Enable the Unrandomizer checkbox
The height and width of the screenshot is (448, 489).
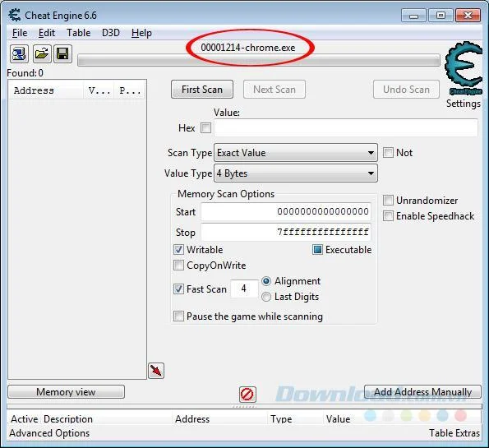click(388, 201)
